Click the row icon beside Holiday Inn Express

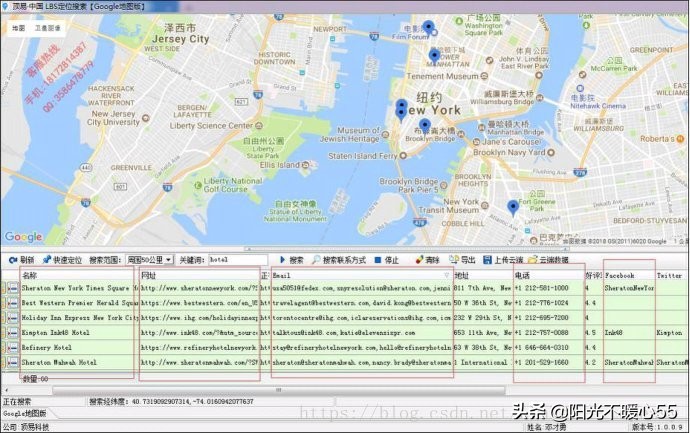(x=13, y=318)
